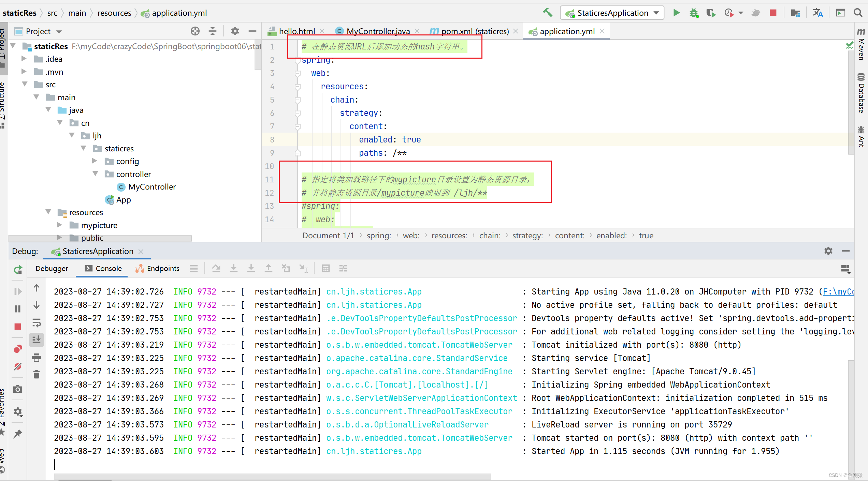Image resolution: width=868 pixels, height=481 pixels.
Task: Collapse the controller package node
Action: 96,174
